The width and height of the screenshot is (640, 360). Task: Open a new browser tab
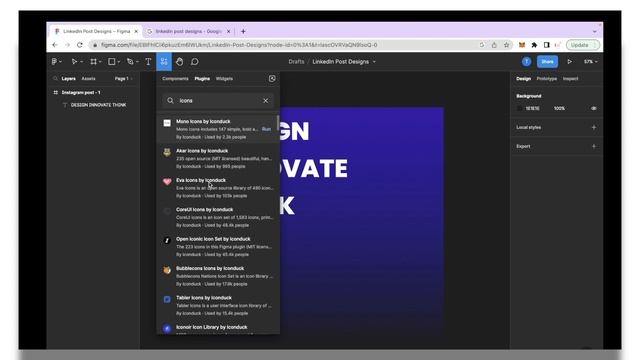coord(243,31)
